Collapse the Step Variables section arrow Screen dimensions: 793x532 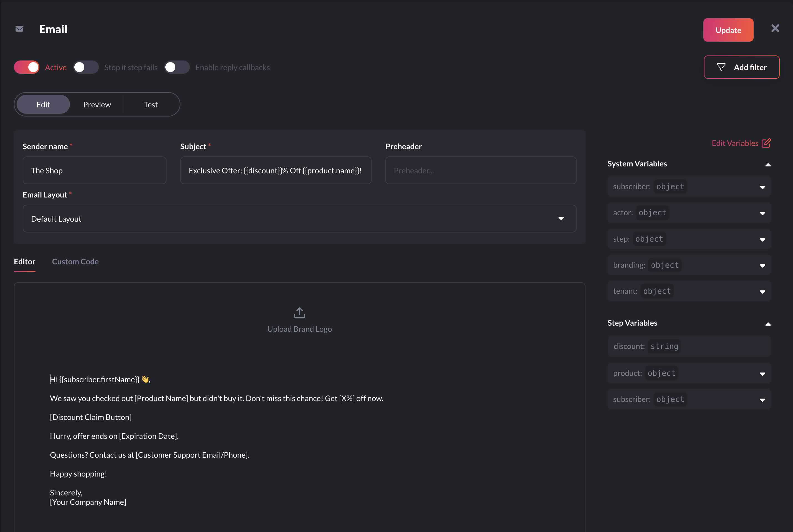pyautogui.click(x=768, y=324)
